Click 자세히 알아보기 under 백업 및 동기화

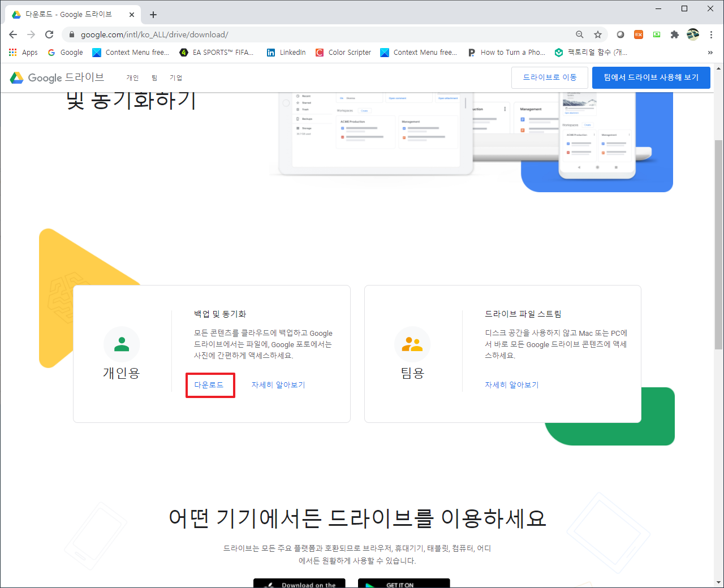(278, 385)
